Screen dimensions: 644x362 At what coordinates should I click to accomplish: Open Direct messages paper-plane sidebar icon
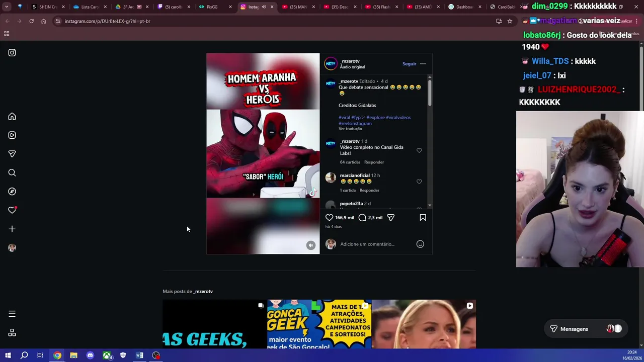(x=12, y=154)
